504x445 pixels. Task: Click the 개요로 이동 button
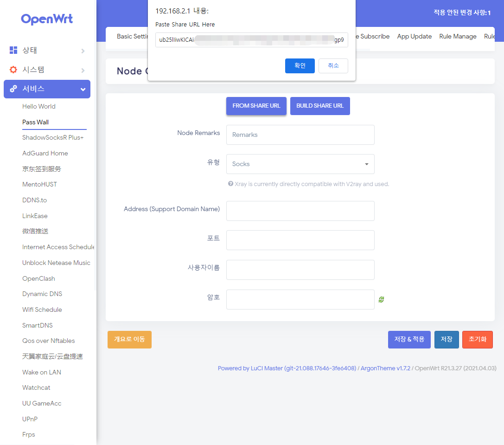pos(129,340)
